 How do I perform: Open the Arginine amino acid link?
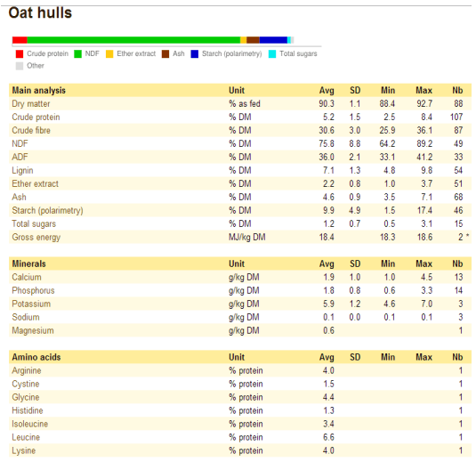(27, 371)
